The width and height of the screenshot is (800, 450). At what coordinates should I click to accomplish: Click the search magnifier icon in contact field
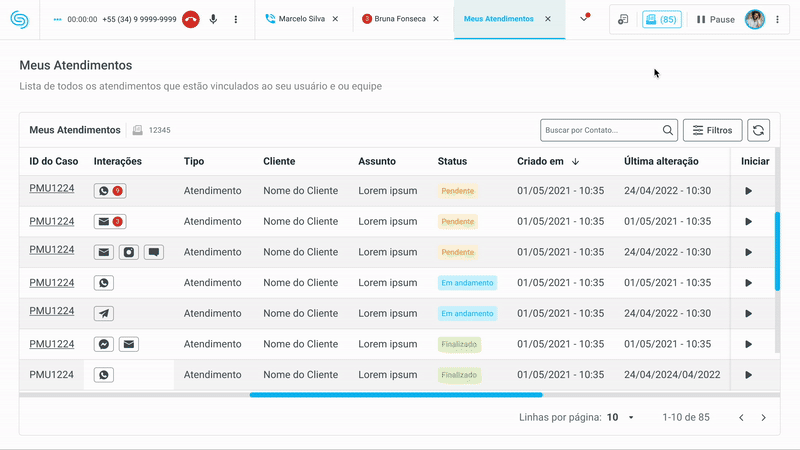(667, 130)
